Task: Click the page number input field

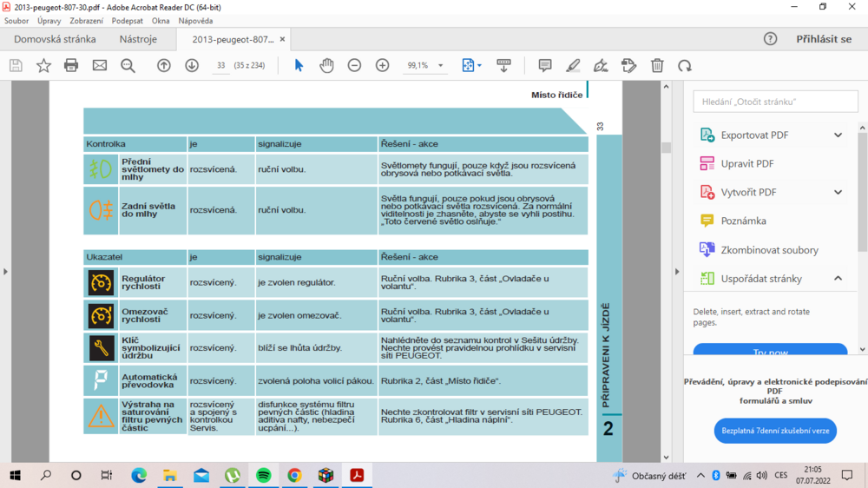Action: (220, 65)
